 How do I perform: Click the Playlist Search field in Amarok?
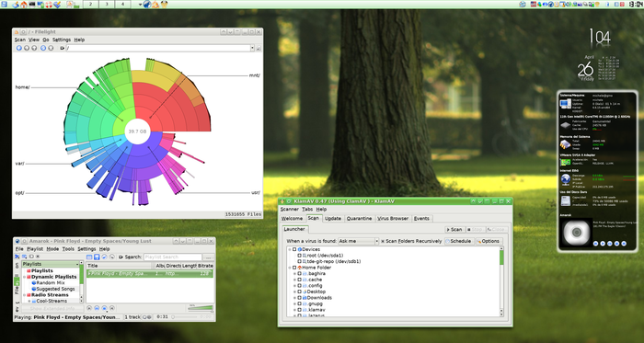pyautogui.click(x=173, y=257)
